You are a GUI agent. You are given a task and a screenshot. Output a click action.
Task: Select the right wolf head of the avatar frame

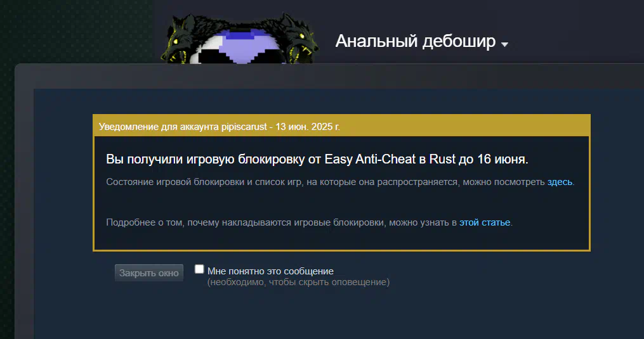coord(300,39)
